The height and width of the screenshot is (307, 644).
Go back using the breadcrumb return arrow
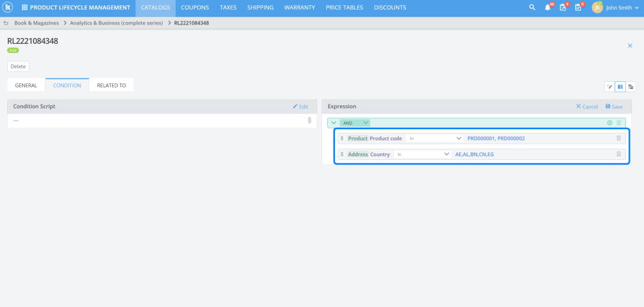6,23
